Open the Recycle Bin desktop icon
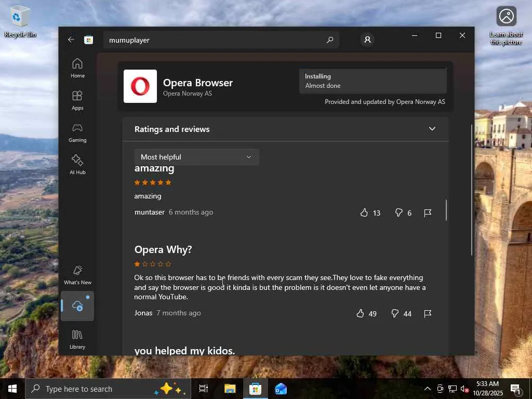The height and width of the screenshot is (399, 532). (20, 21)
